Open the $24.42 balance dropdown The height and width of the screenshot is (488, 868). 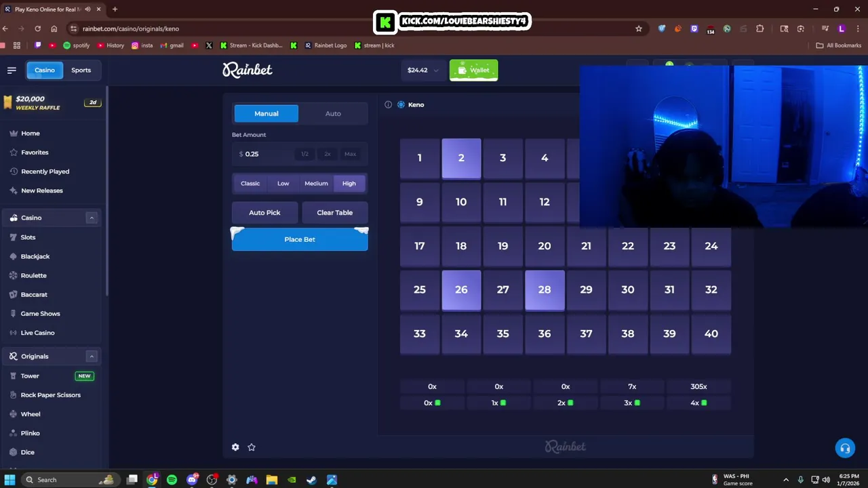click(x=423, y=70)
